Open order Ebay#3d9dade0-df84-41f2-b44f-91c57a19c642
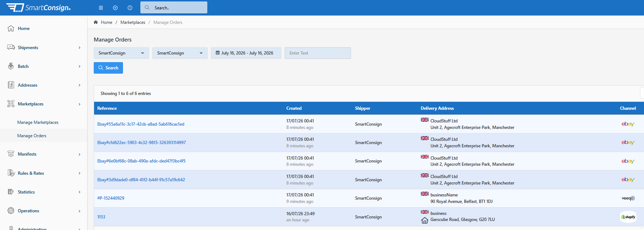The height and width of the screenshot is (230, 644). (141, 180)
